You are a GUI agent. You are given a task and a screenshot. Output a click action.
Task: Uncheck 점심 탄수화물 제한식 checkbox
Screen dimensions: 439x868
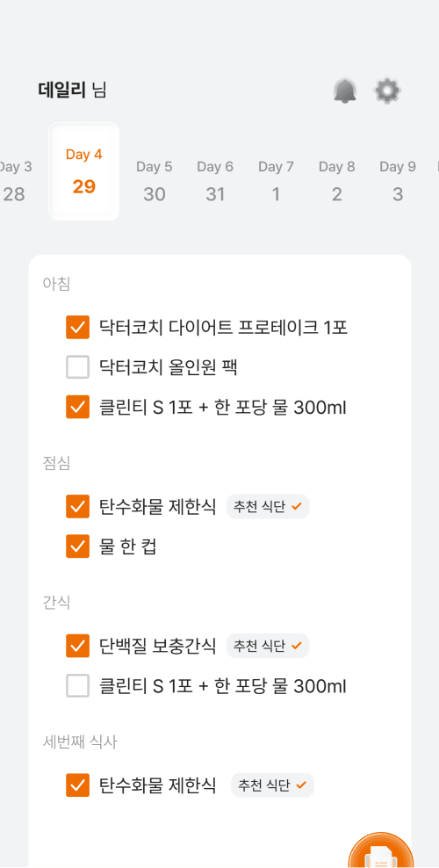click(x=77, y=507)
